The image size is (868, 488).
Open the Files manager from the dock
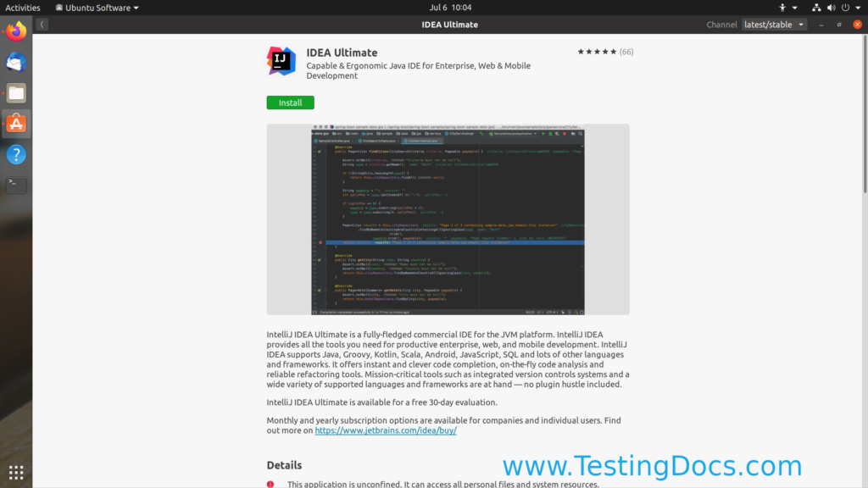pyautogui.click(x=15, y=93)
